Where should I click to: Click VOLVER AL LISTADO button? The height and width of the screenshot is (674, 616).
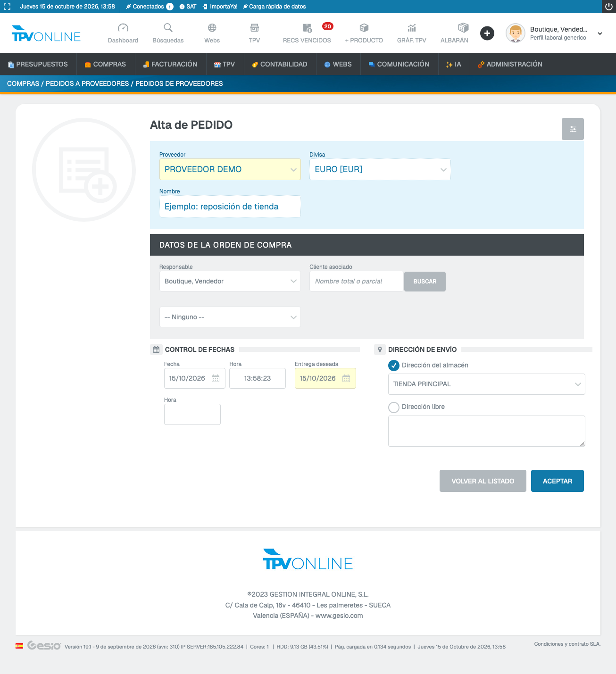click(x=483, y=481)
